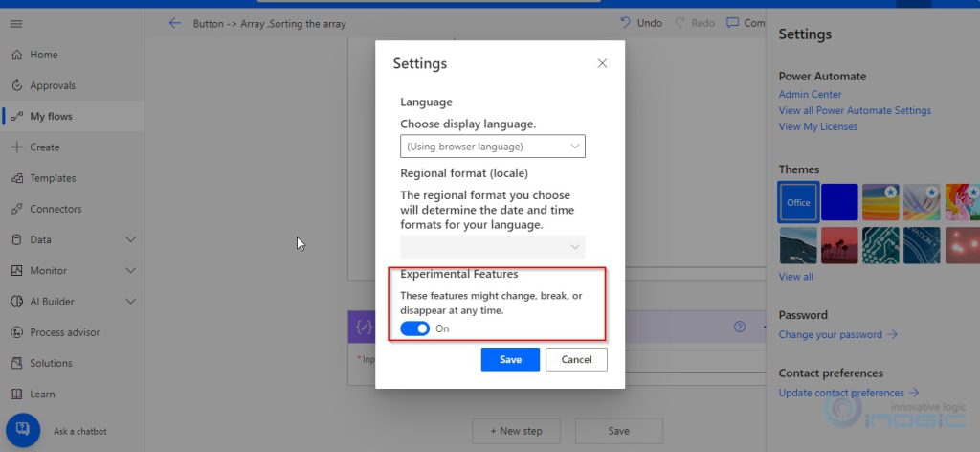Open the display language dropdown
Viewport: 980px width, 452px height.
click(x=492, y=147)
